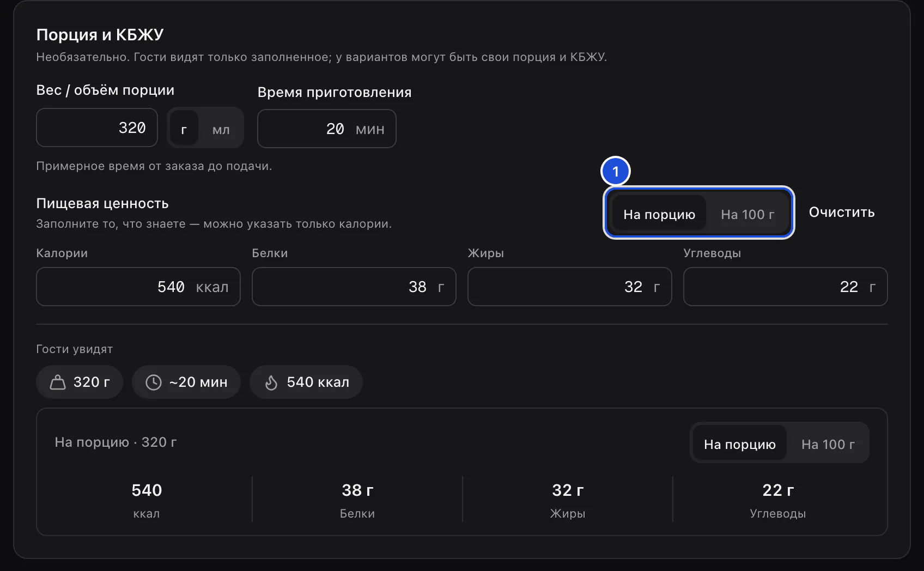Click the preview value '38 г' Белки
The width and height of the screenshot is (924, 571).
click(357, 490)
